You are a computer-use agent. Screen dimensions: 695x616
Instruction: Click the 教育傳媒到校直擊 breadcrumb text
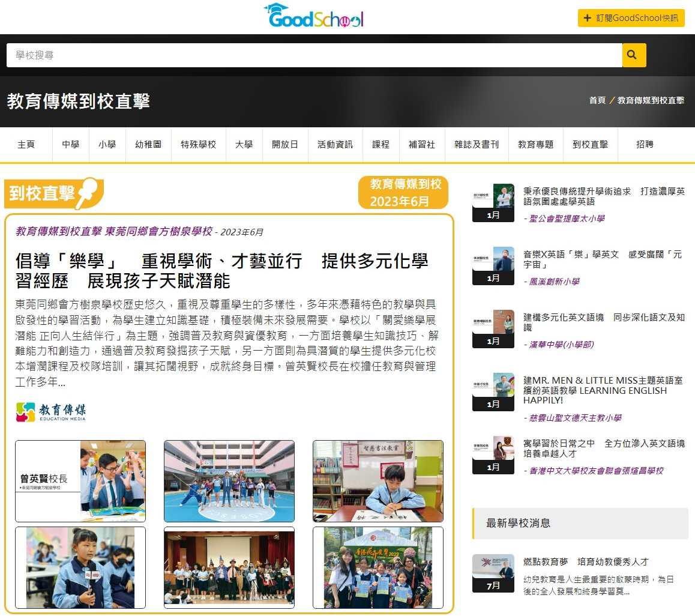651,100
